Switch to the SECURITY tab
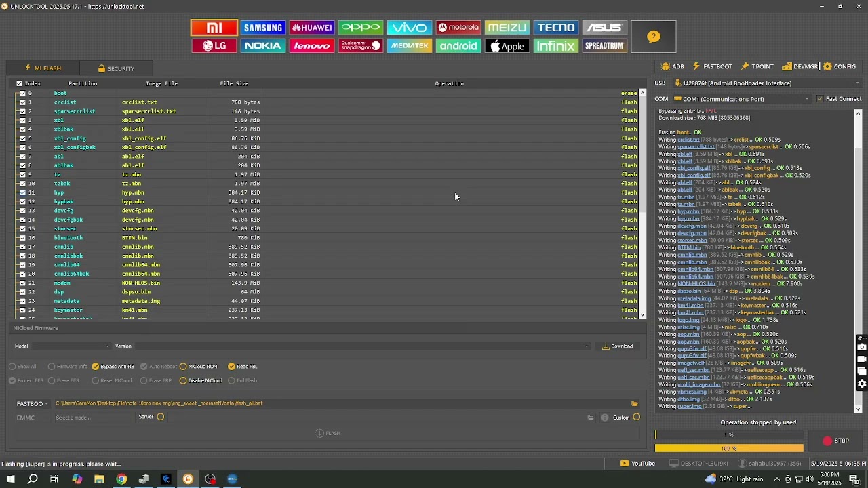 pos(116,68)
